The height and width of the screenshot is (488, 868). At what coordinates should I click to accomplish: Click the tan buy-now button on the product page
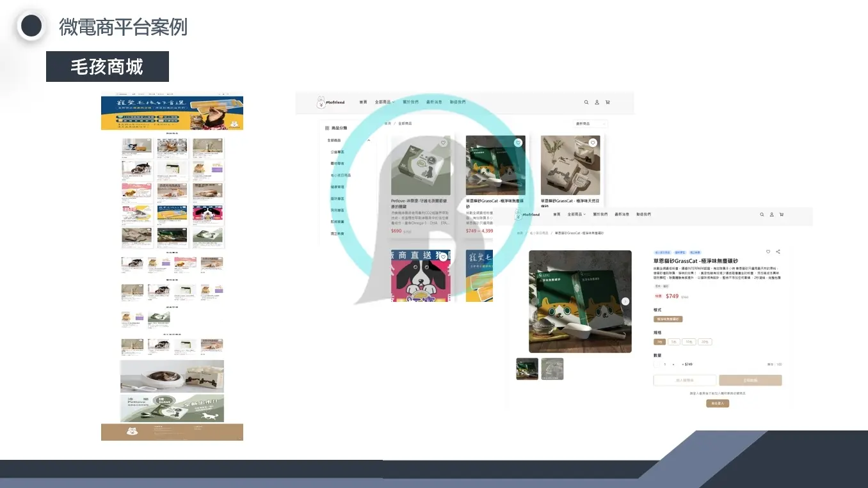(x=750, y=380)
